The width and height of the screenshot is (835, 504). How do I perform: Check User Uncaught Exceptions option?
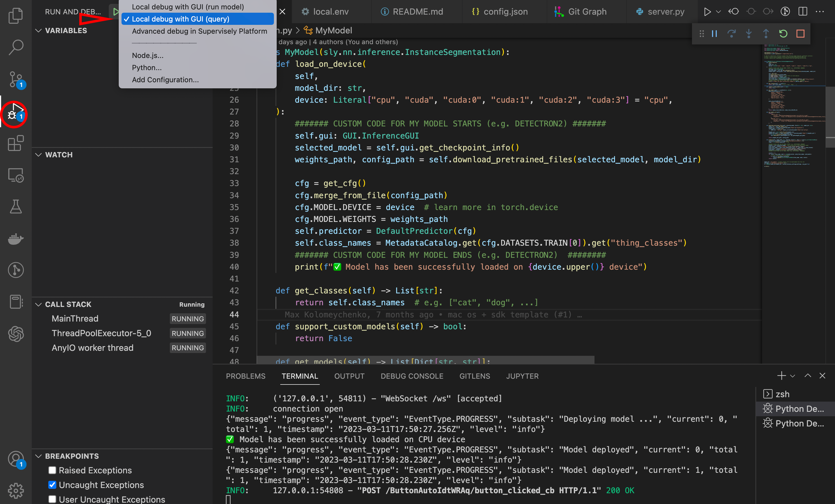click(52, 499)
